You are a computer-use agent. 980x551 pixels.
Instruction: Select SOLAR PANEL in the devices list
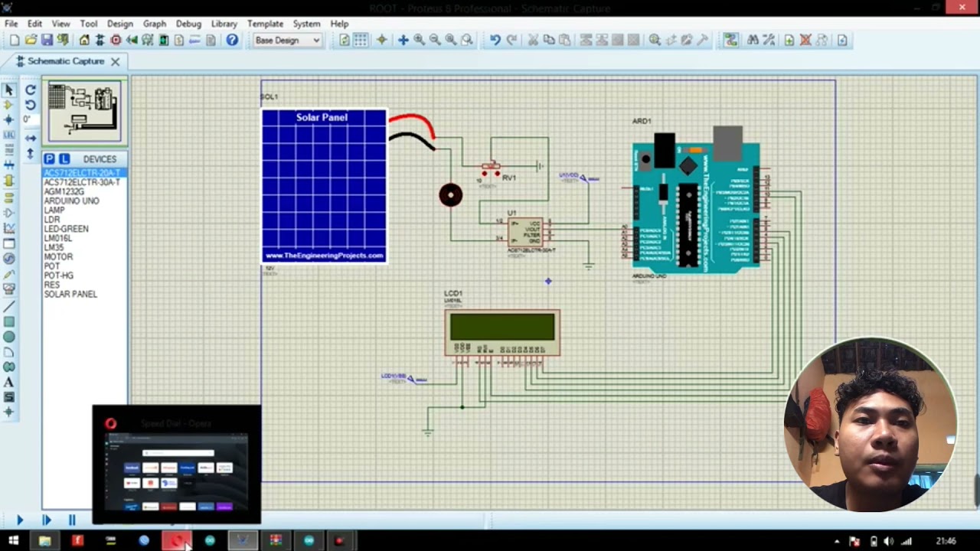pos(70,294)
